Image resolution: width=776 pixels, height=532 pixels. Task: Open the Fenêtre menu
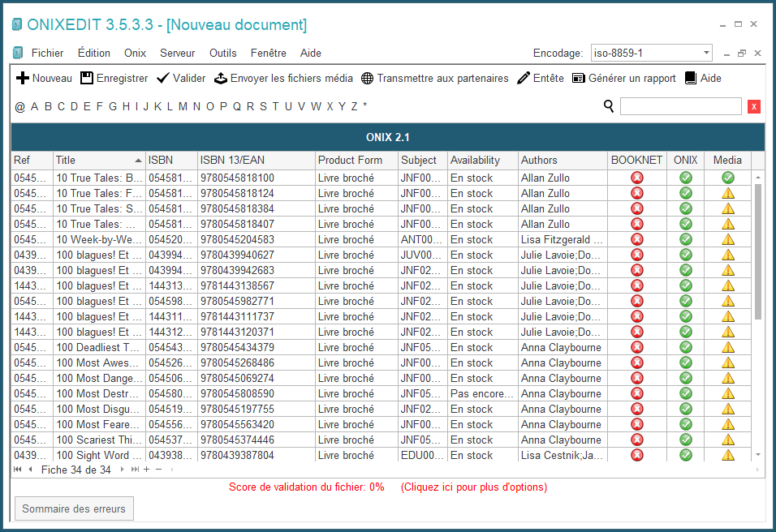coord(268,53)
